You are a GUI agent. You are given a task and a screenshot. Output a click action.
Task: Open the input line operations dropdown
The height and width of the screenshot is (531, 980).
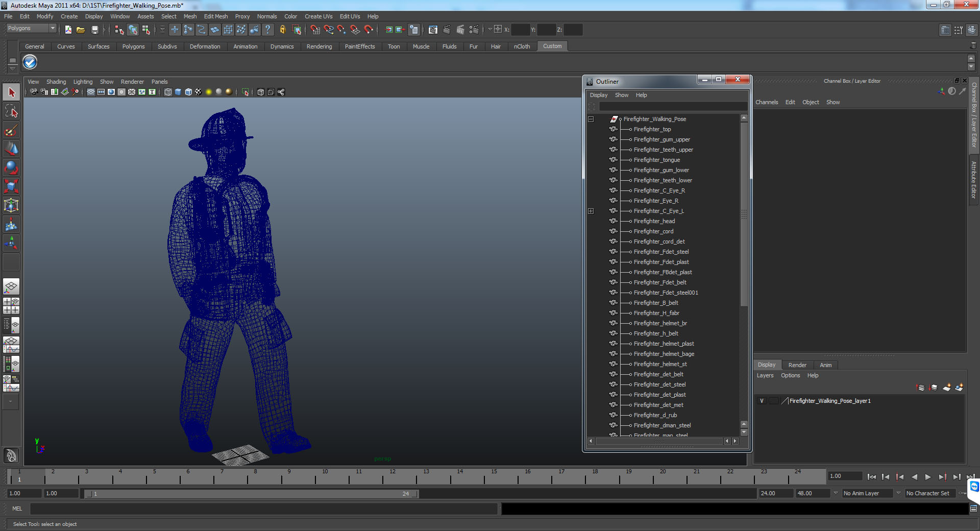click(x=490, y=30)
